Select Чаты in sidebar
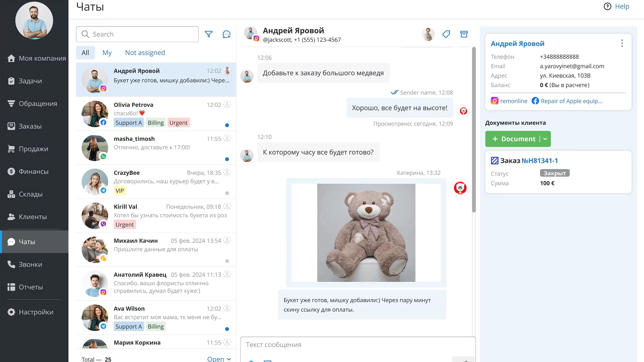The image size is (644, 362). [34, 242]
